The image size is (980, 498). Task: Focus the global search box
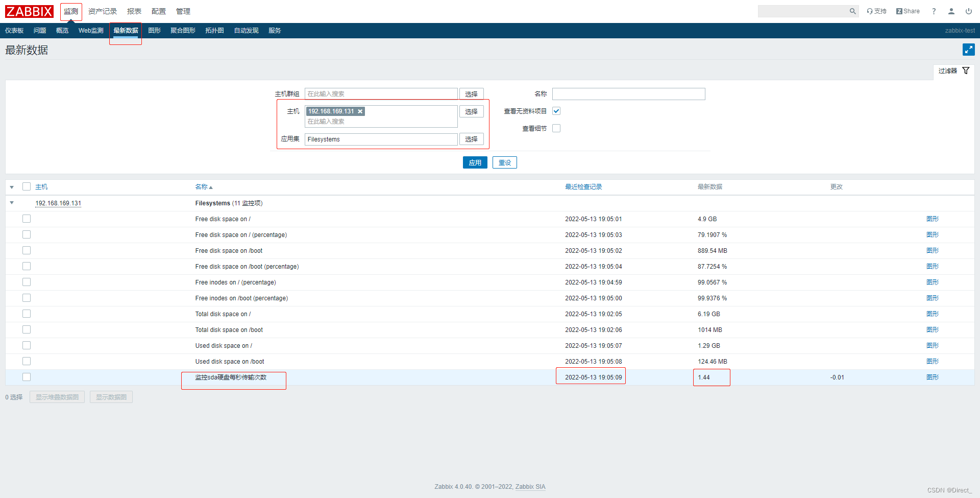[803, 11]
